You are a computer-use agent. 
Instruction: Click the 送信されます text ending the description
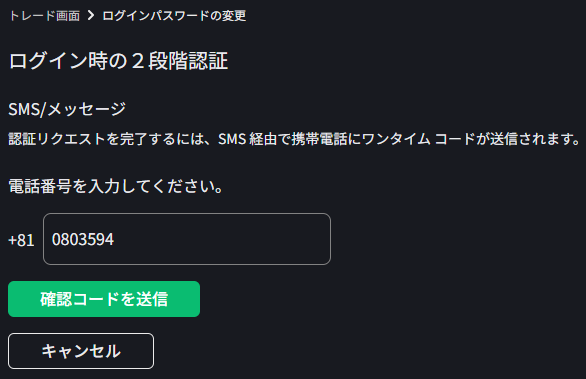(x=534, y=139)
